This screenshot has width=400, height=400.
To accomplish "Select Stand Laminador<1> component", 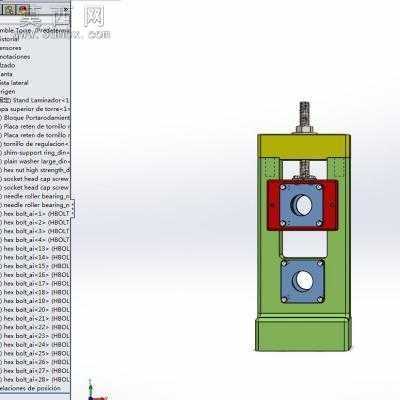I will (x=35, y=100).
